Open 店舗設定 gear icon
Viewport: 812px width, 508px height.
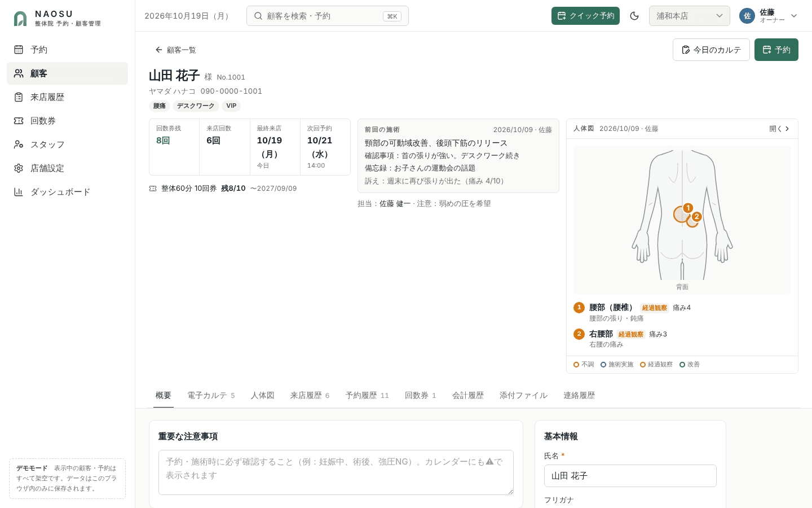click(x=19, y=168)
